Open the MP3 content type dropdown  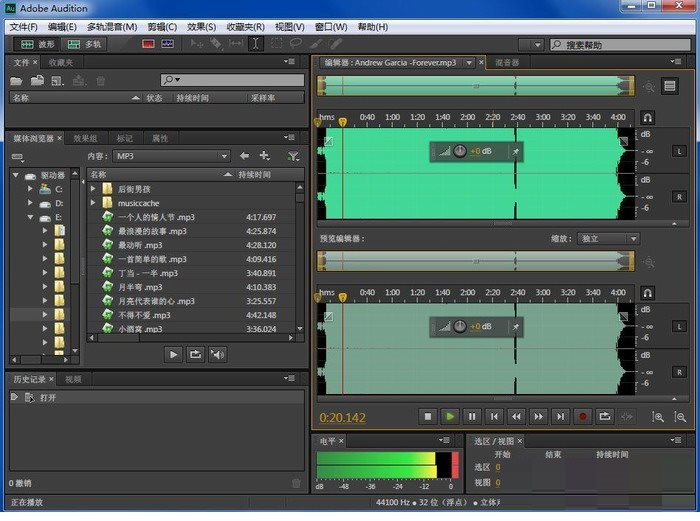171,156
